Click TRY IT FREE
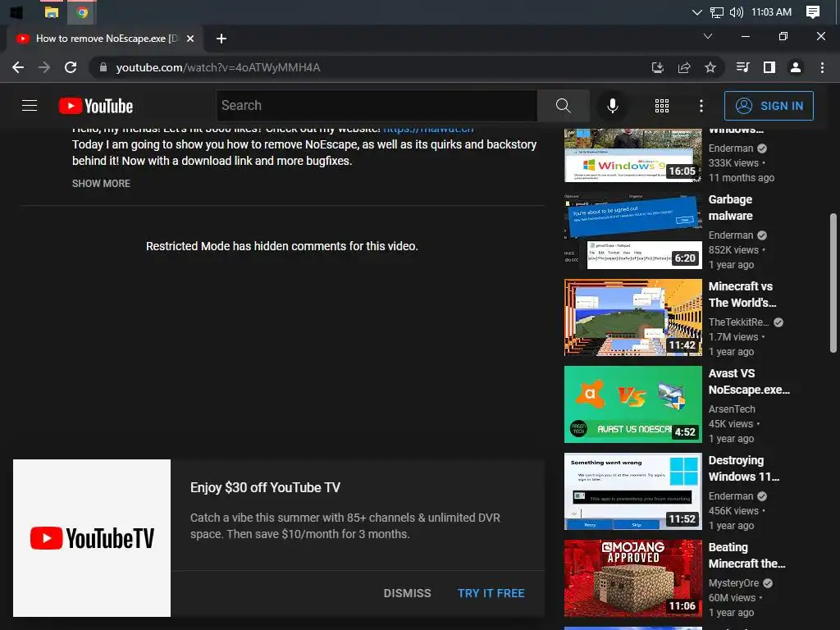The height and width of the screenshot is (630, 840). click(x=491, y=593)
